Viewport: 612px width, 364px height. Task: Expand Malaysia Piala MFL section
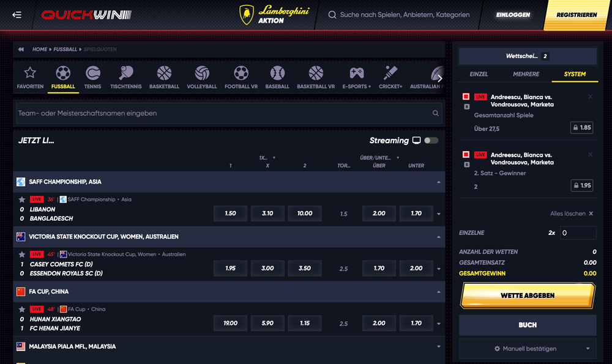click(439, 346)
